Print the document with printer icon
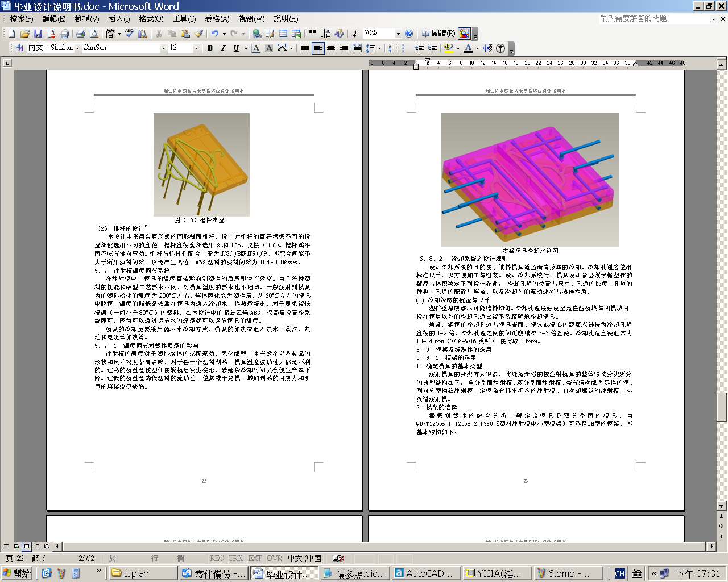 80,34
